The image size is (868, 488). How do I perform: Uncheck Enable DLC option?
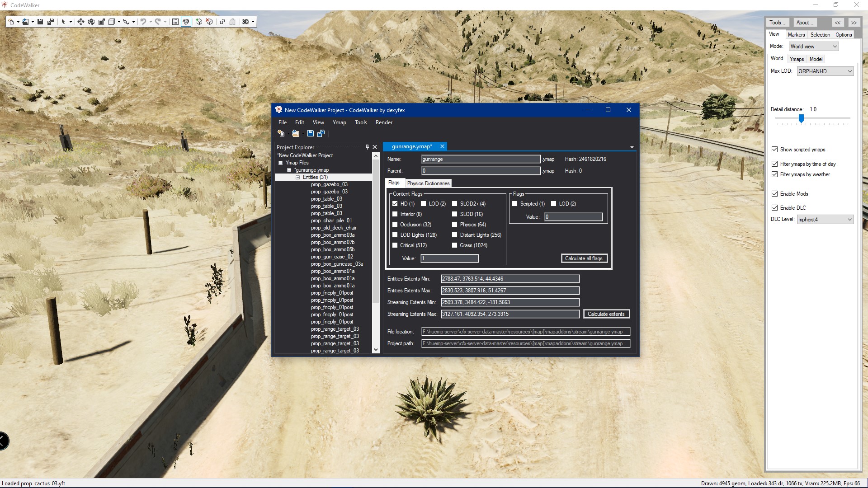click(x=775, y=208)
